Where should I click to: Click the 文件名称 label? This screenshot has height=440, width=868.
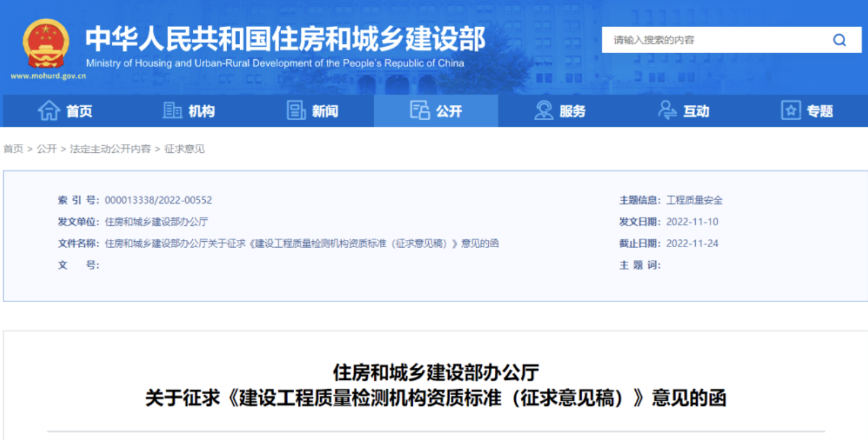point(78,243)
